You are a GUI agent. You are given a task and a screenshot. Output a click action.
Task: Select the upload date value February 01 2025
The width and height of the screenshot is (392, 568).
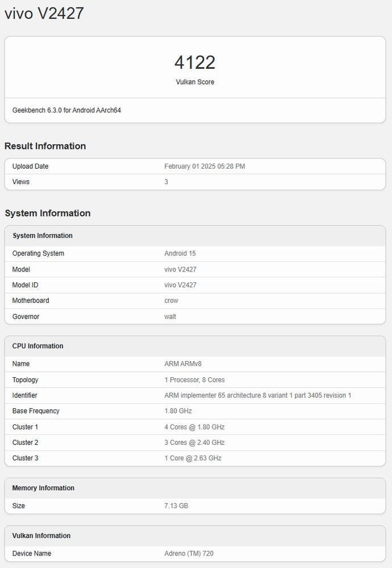point(205,166)
